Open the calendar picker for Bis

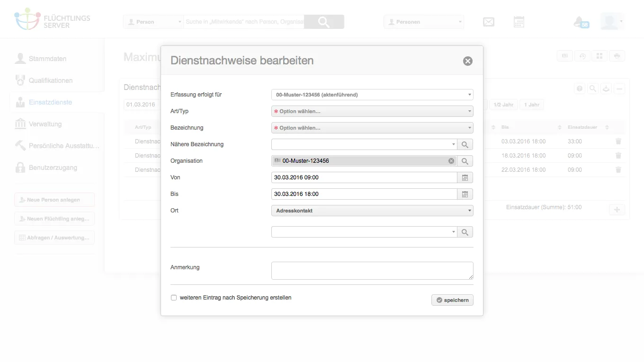tap(465, 194)
